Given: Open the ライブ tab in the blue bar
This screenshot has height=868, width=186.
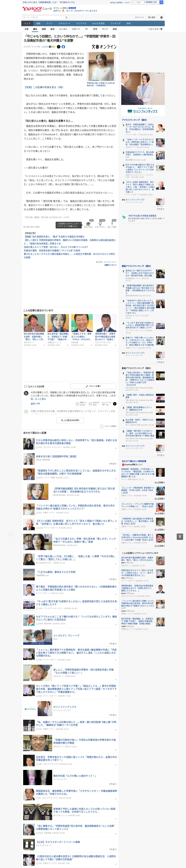Looking at the screenshot, I should [49, 23].
